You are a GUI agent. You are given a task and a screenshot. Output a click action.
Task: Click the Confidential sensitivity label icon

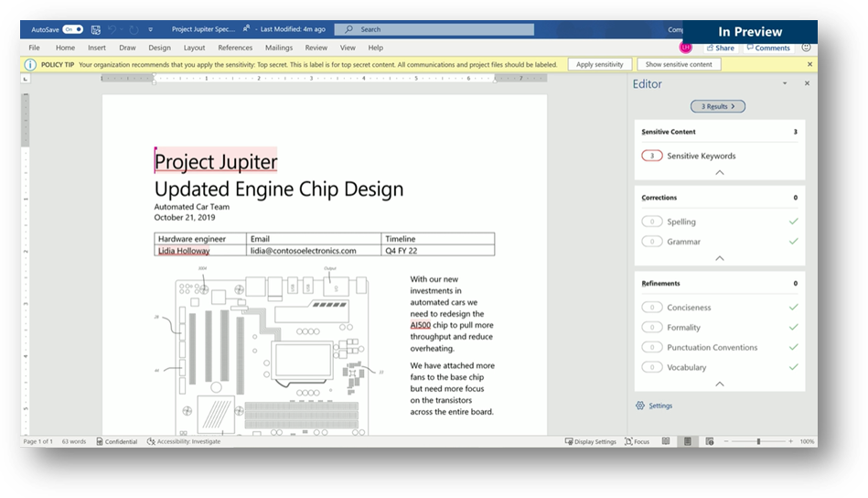(100, 441)
